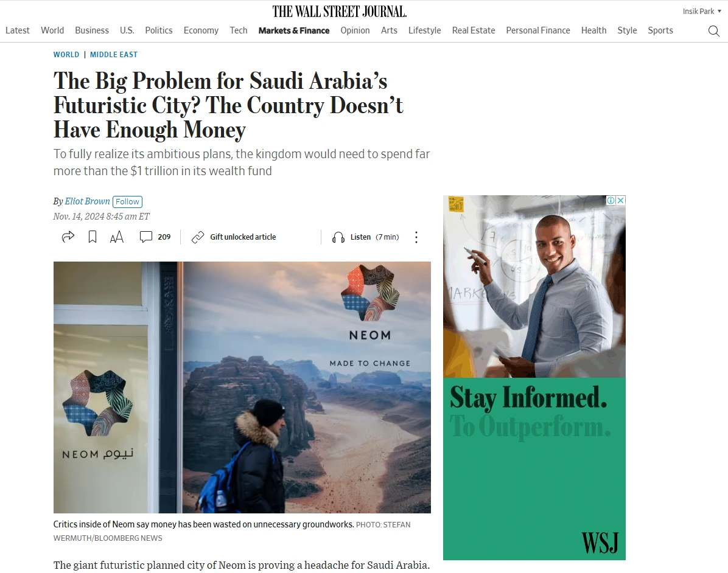Click the share arrow icon
The image size is (728, 573).
point(68,237)
